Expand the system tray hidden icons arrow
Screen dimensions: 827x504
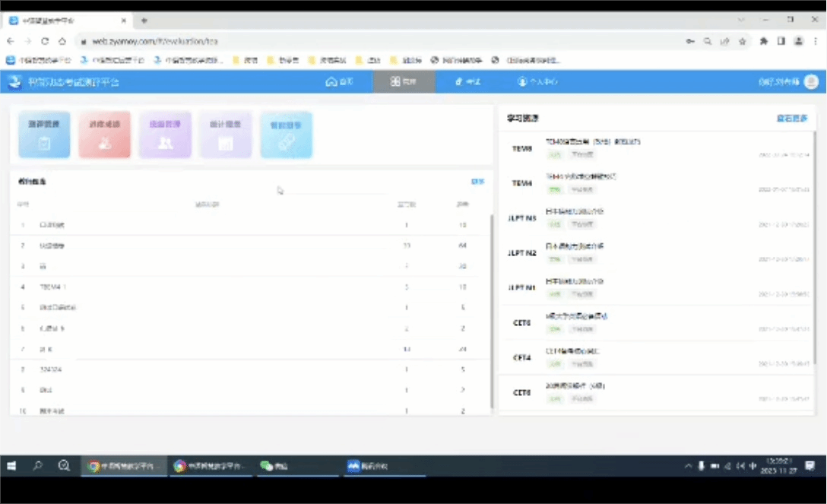(688, 466)
